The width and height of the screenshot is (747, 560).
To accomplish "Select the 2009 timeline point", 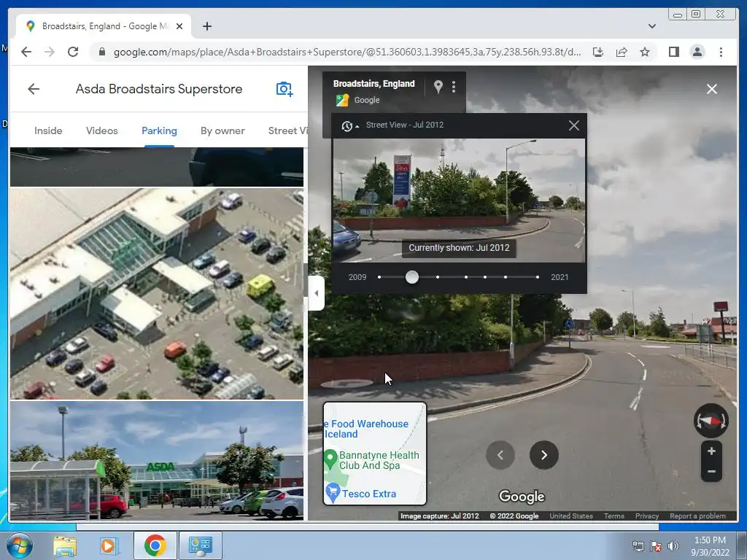I will click(379, 277).
